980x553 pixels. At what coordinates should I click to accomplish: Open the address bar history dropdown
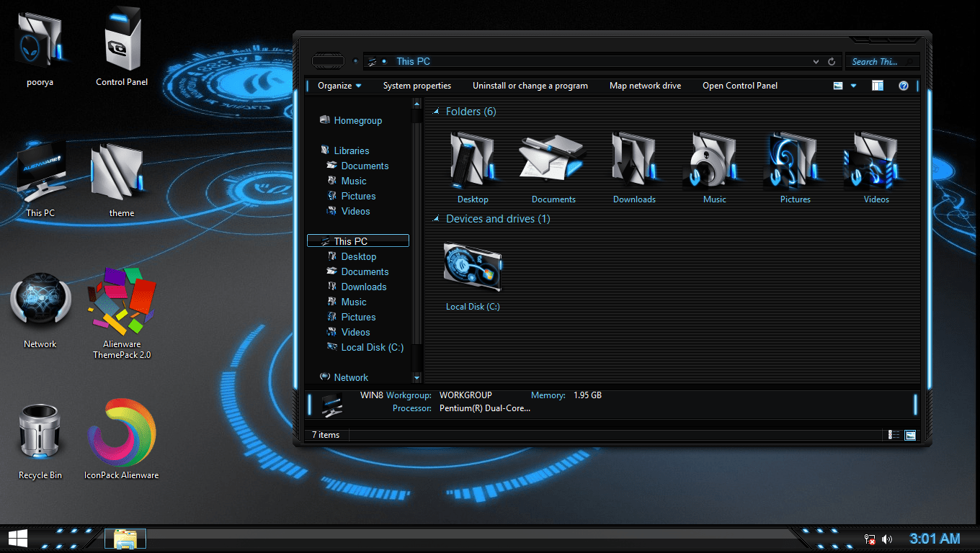pos(815,61)
